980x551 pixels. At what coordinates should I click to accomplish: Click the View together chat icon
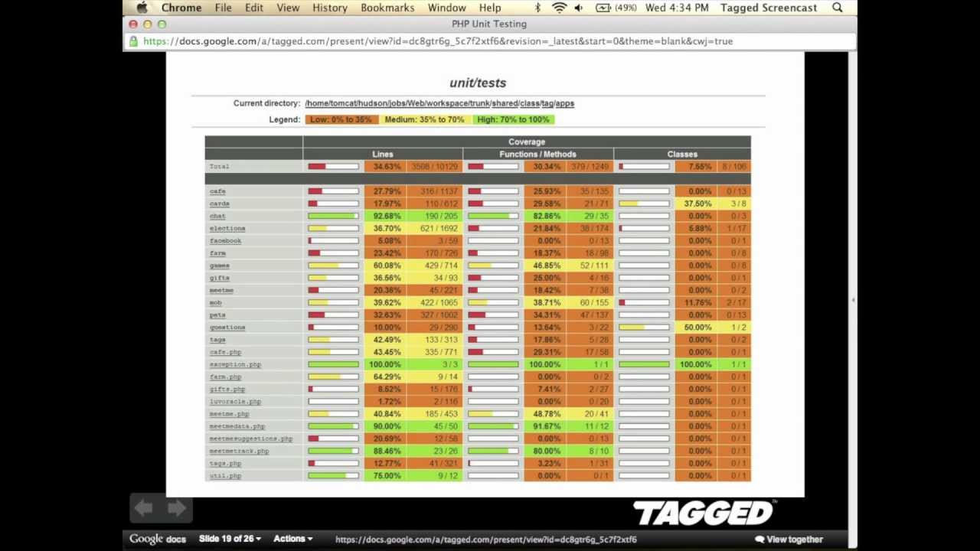click(759, 540)
